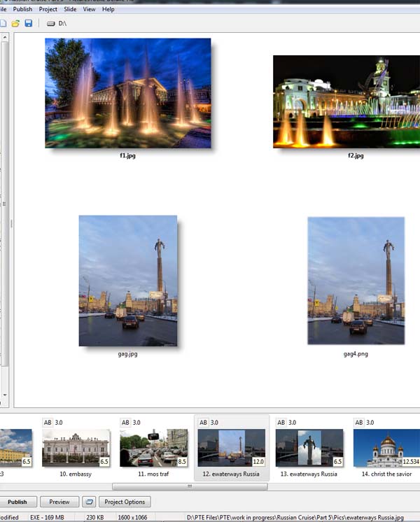Click the f1.jpg file name label
Screen dimensions: 420x522
[x=127, y=155]
